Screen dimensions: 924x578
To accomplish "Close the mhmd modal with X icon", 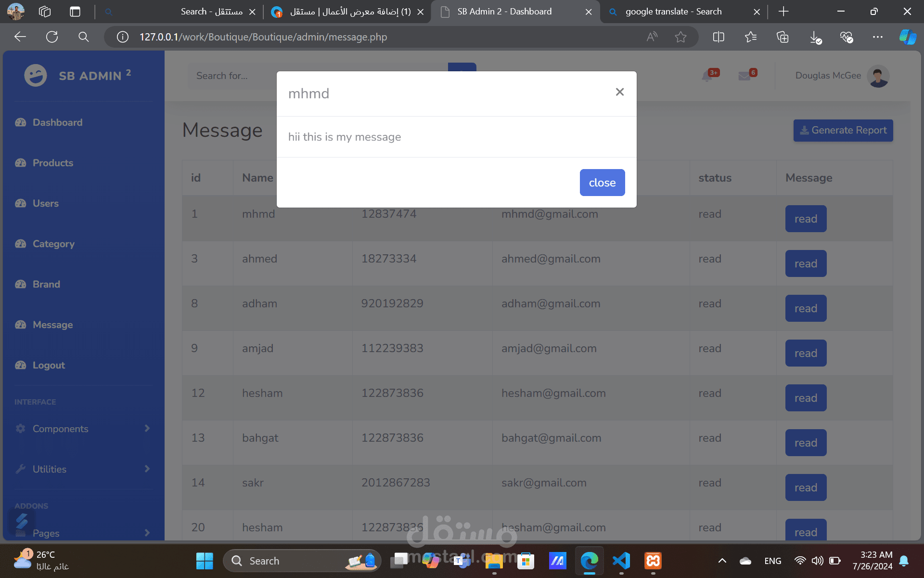I will [x=619, y=92].
